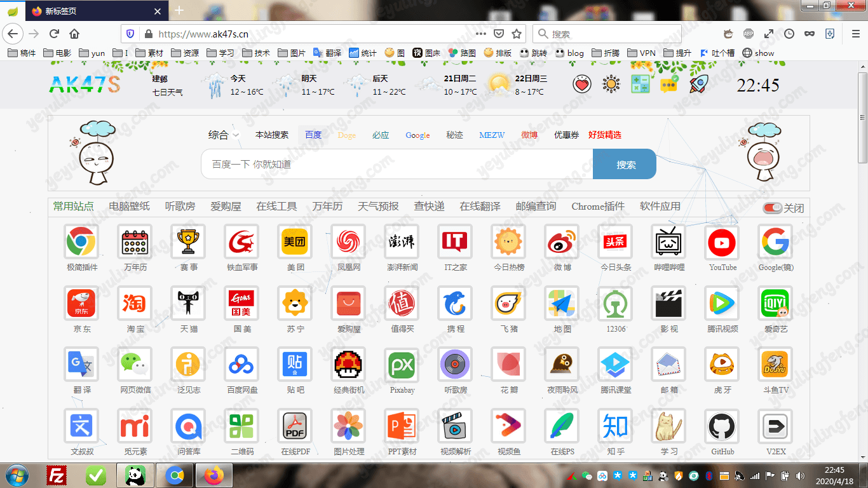Open the 携程 dolphin icon
This screenshot has width=868, height=488.
point(455,304)
